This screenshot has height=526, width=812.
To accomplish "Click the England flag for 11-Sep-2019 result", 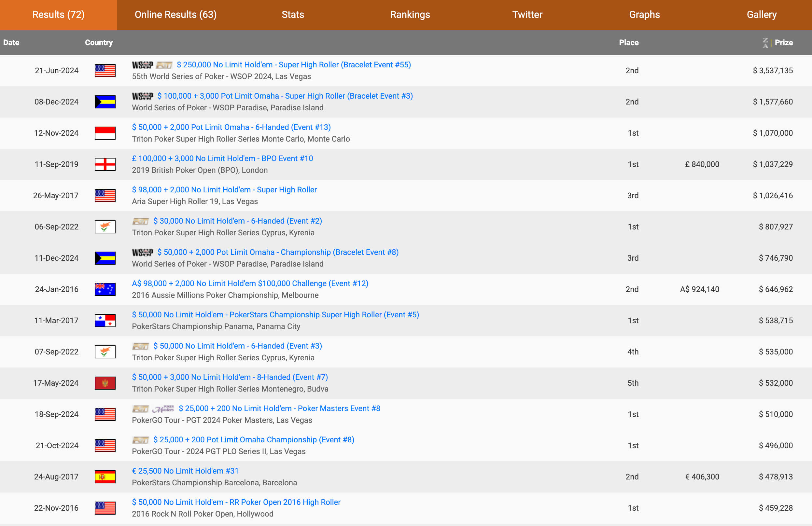I will point(105,164).
